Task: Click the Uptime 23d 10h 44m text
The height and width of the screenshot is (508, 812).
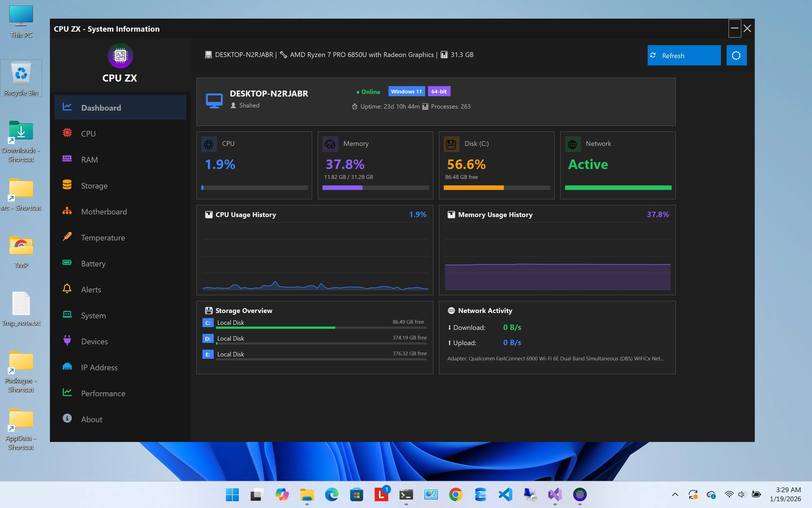Action: click(x=390, y=106)
